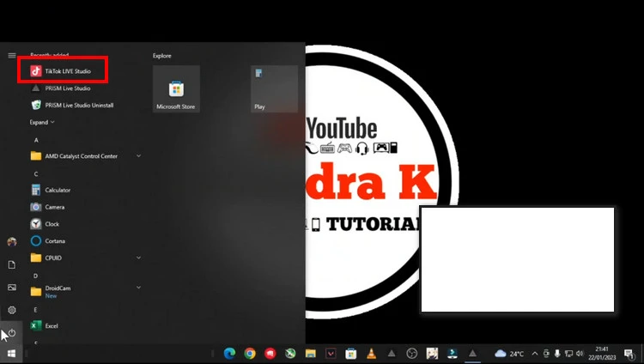Open Microsoft Edge from the taskbar

[x=229, y=354]
